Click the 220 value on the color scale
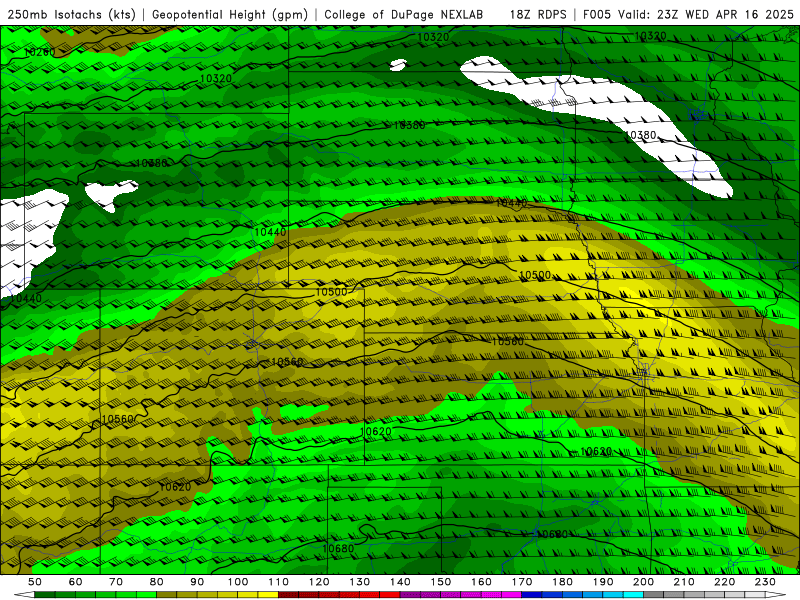 (725, 582)
